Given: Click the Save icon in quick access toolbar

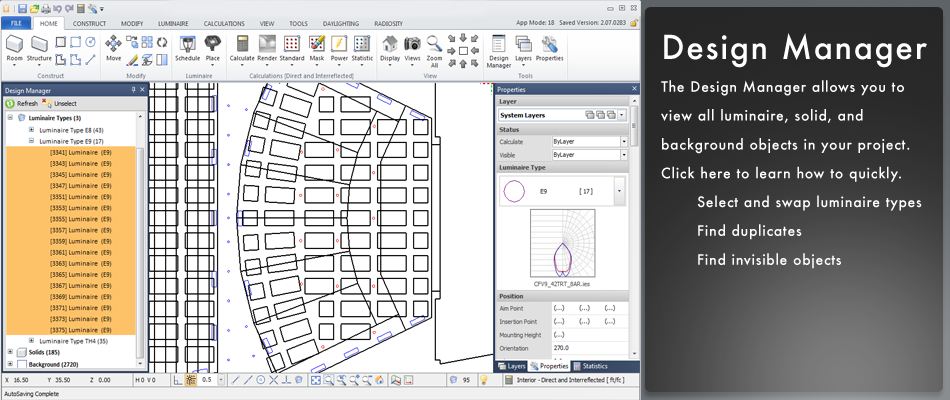Looking at the screenshot, I should click(x=22, y=8).
